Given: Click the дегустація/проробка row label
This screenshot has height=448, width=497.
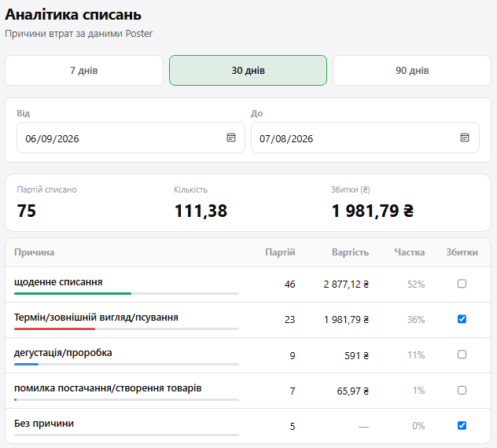Looking at the screenshot, I should [x=63, y=353].
